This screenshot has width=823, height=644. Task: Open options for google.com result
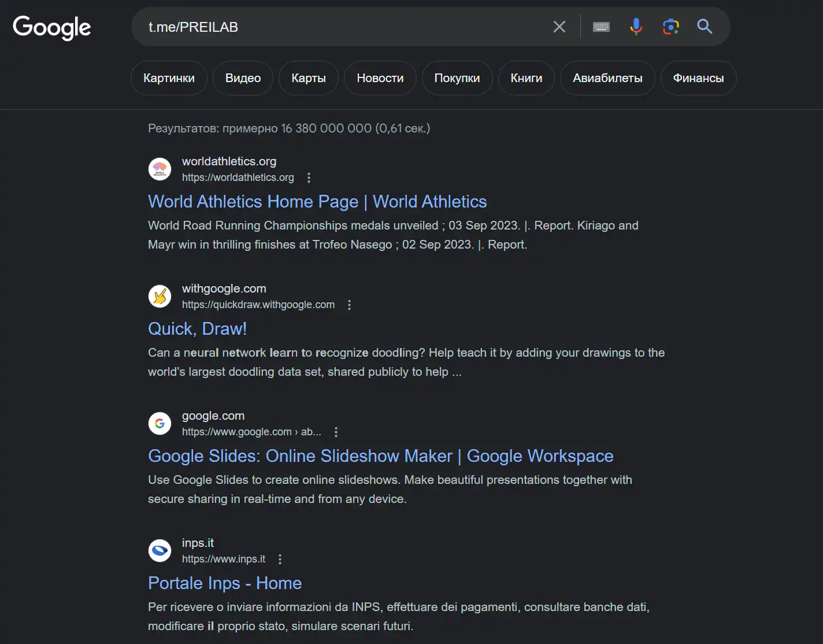point(336,432)
